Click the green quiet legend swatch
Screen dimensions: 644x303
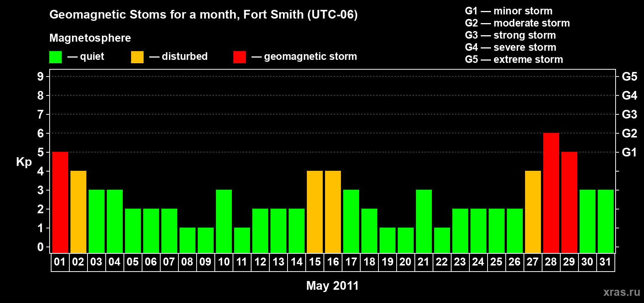[55, 57]
